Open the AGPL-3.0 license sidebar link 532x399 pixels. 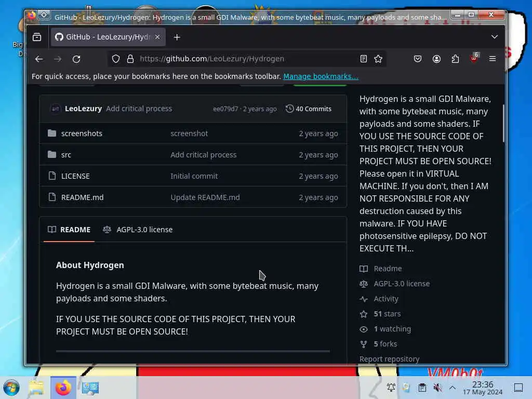click(402, 284)
